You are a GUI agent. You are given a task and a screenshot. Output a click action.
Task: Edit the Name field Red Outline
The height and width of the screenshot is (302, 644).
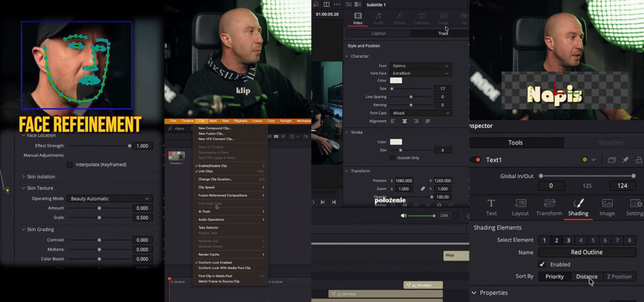[587, 252]
